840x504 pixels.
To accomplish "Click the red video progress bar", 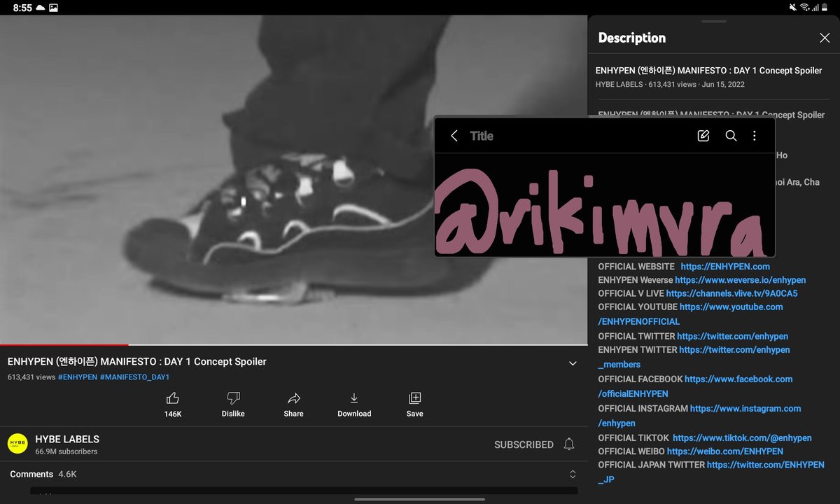I will [64, 344].
